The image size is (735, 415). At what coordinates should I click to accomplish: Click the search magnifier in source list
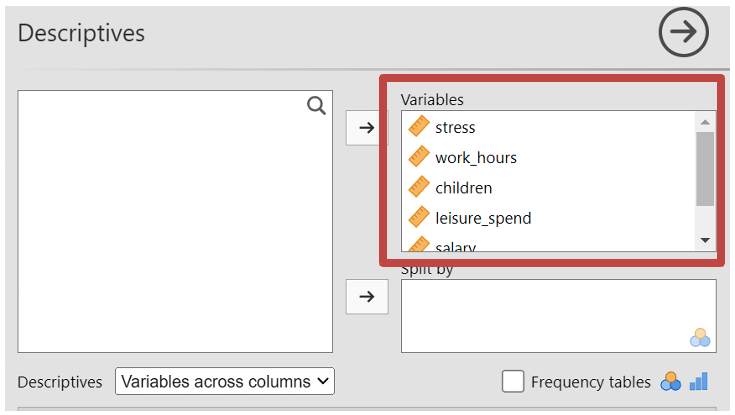click(316, 106)
